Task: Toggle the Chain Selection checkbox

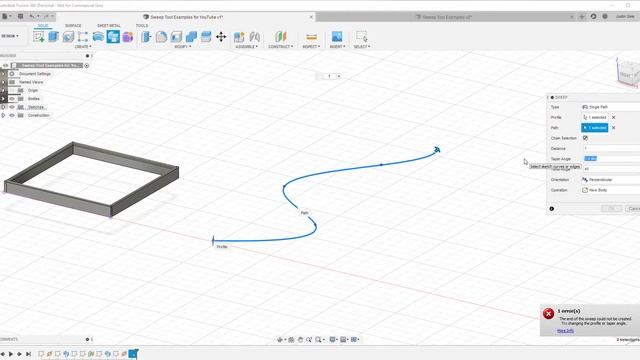Action: tap(585, 138)
